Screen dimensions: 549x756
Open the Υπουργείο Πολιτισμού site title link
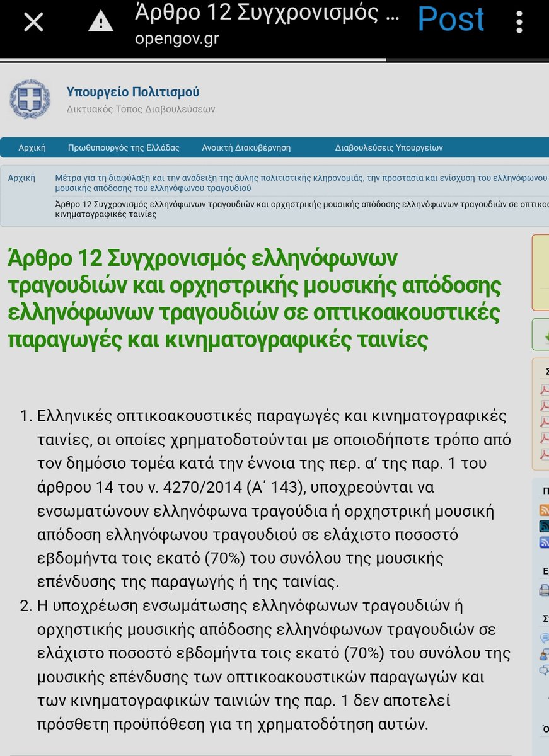coord(133,92)
